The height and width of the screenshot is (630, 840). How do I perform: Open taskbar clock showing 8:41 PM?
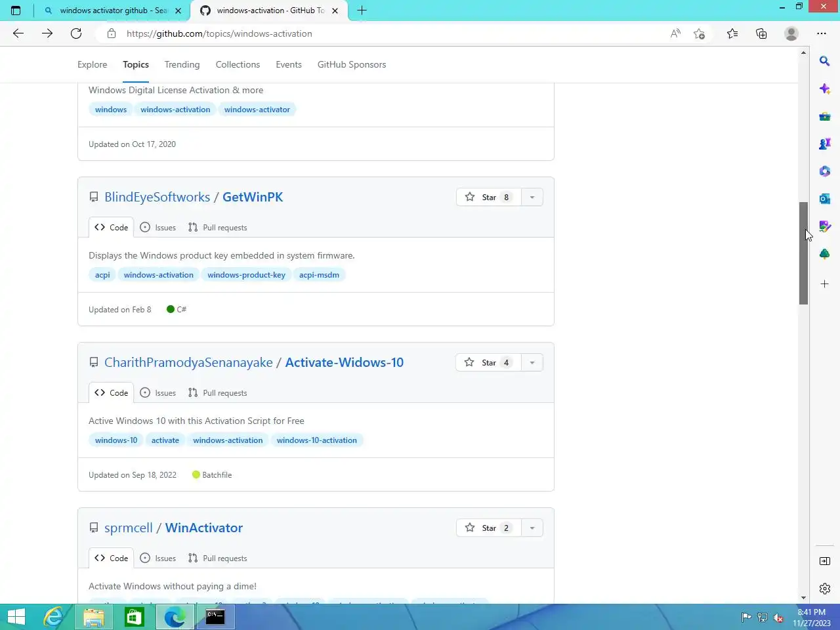point(812,618)
